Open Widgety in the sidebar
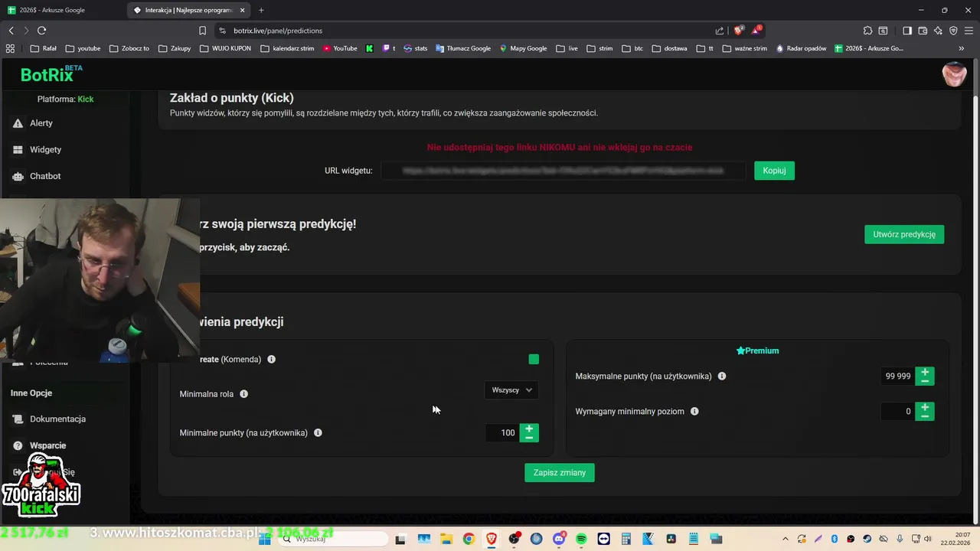This screenshot has height=551, width=980. [45, 150]
